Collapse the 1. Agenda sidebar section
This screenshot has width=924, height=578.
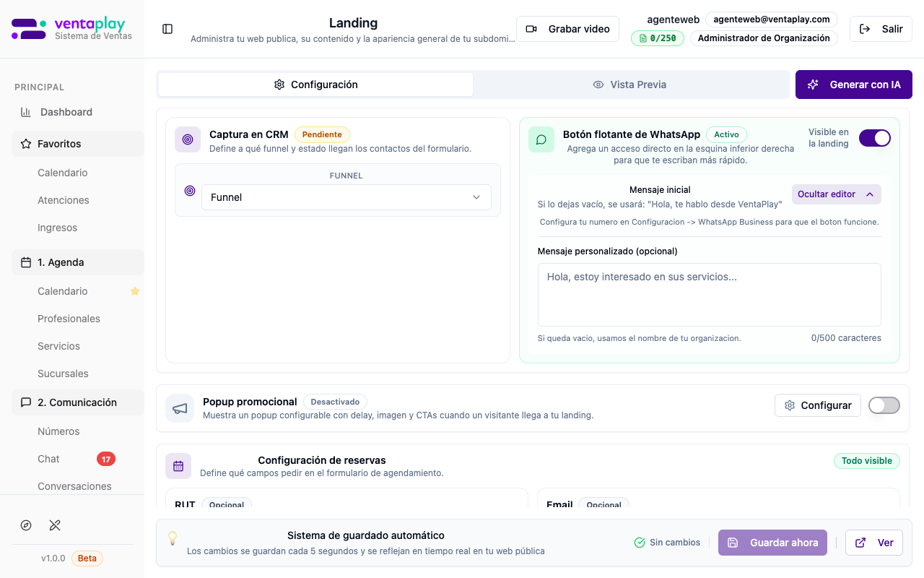coord(78,262)
